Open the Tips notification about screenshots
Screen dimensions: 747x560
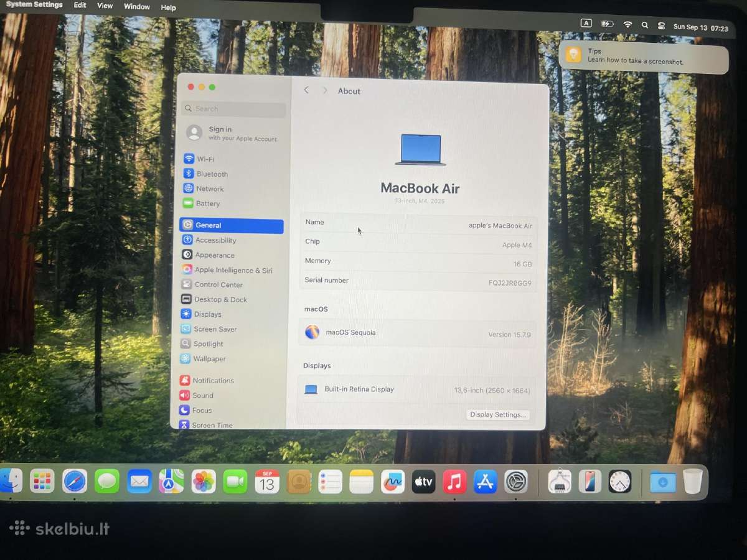[x=644, y=57]
